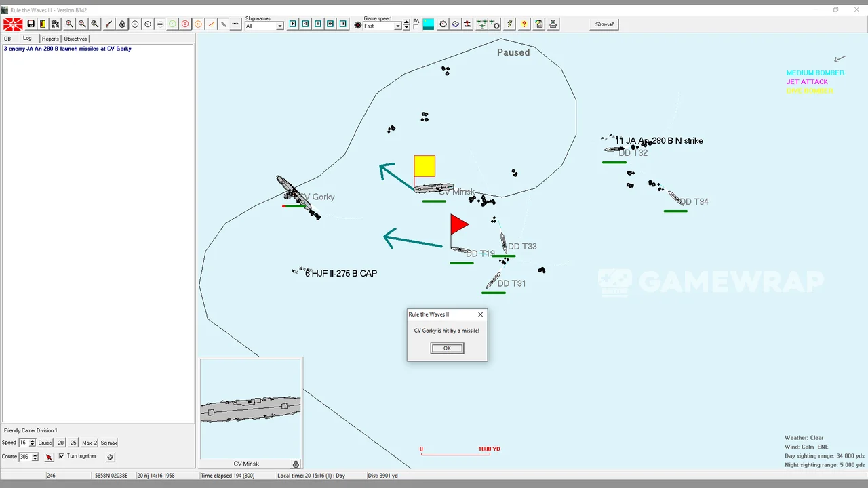
Task: Click the crosshair target icon beside Turn together
Action: click(x=111, y=457)
